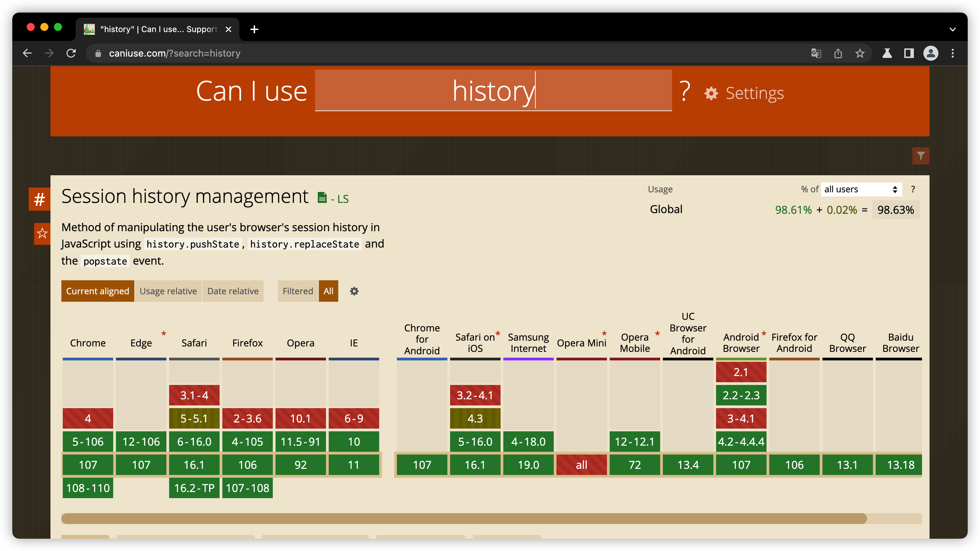Star the Session history management feature
The image size is (980, 551).
pos(42,233)
